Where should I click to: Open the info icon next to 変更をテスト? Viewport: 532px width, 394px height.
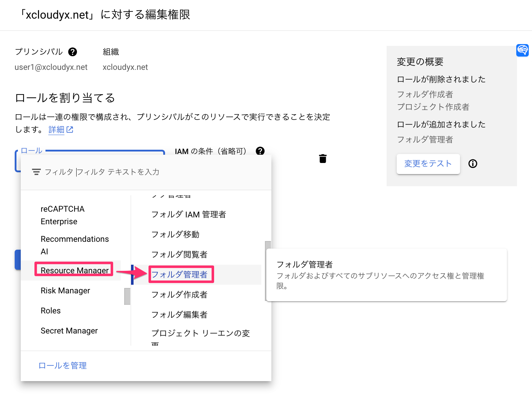pos(473,164)
